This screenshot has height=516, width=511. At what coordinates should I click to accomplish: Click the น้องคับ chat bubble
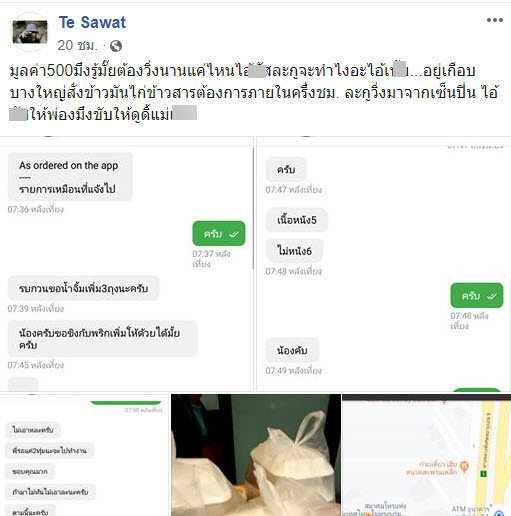point(292,350)
